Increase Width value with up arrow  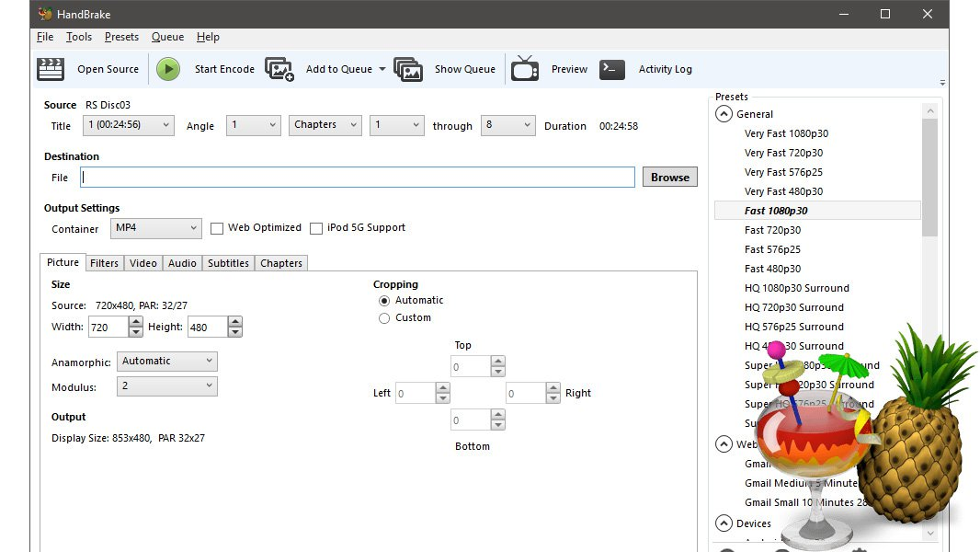[x=136, y=321]
